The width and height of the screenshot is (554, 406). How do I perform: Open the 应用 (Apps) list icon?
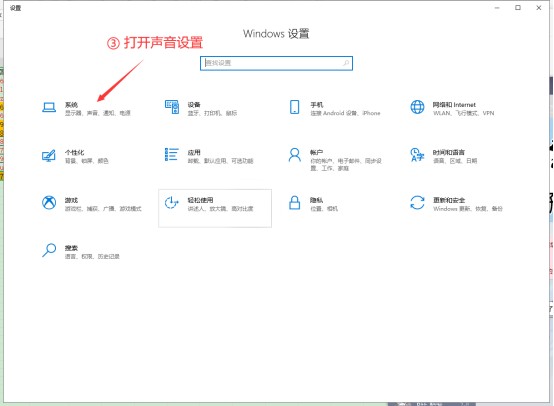coord(171,154)
